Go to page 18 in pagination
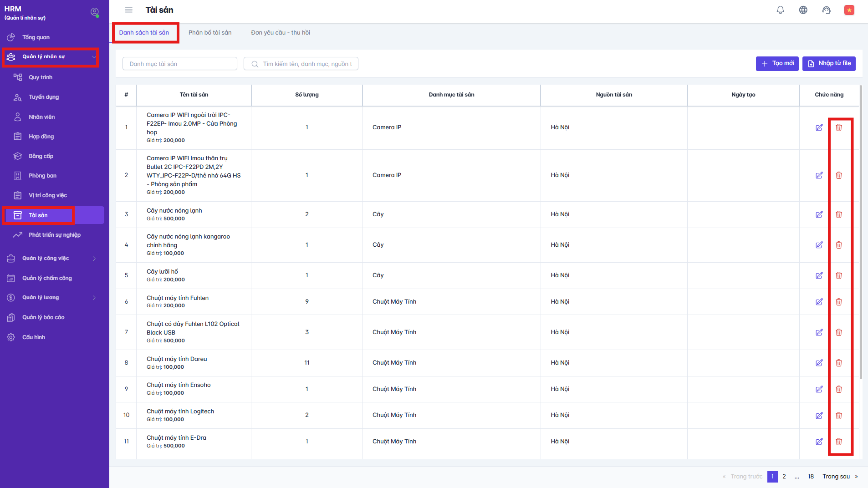Screen dimensions: 868x488 point(811,477)
